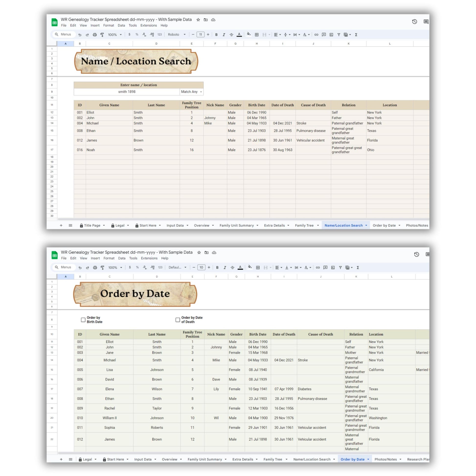Open Photos/Notes tab in bottom window
Viewport: 476px width, 476px height.
coord(385,459)
